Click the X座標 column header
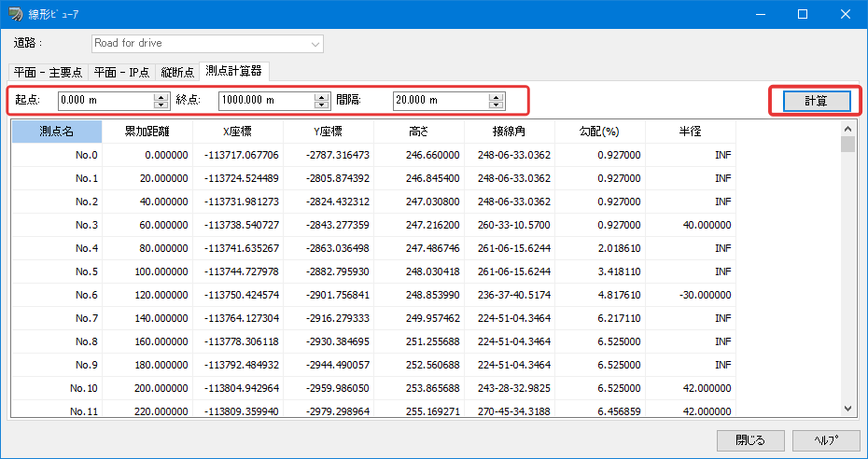This screenshot has height=459, width=868. click(x=238, y=132)
